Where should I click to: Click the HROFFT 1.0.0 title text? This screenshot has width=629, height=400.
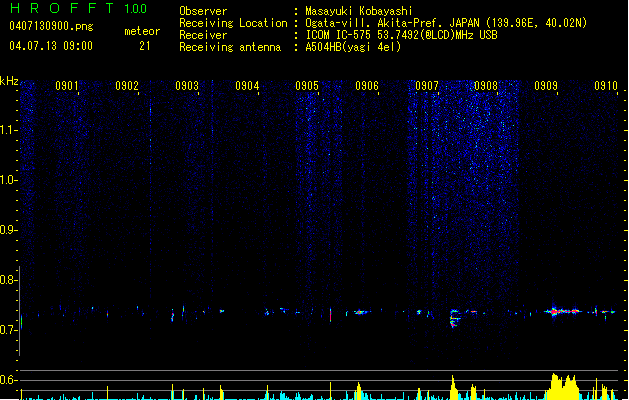[79, 8]
